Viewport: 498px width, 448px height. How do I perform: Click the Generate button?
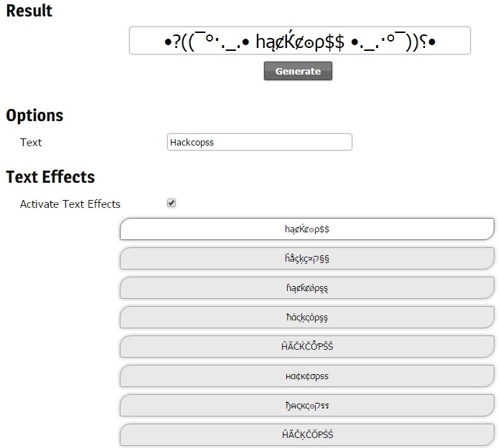pos(298,71)
